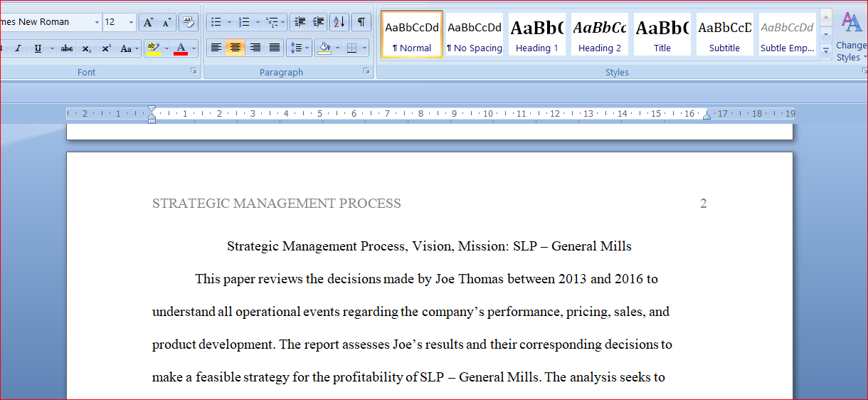868x400 pixels.
Task: Click the word "Joe Thomas" in paragraph
Action: (x=470, y=279)
